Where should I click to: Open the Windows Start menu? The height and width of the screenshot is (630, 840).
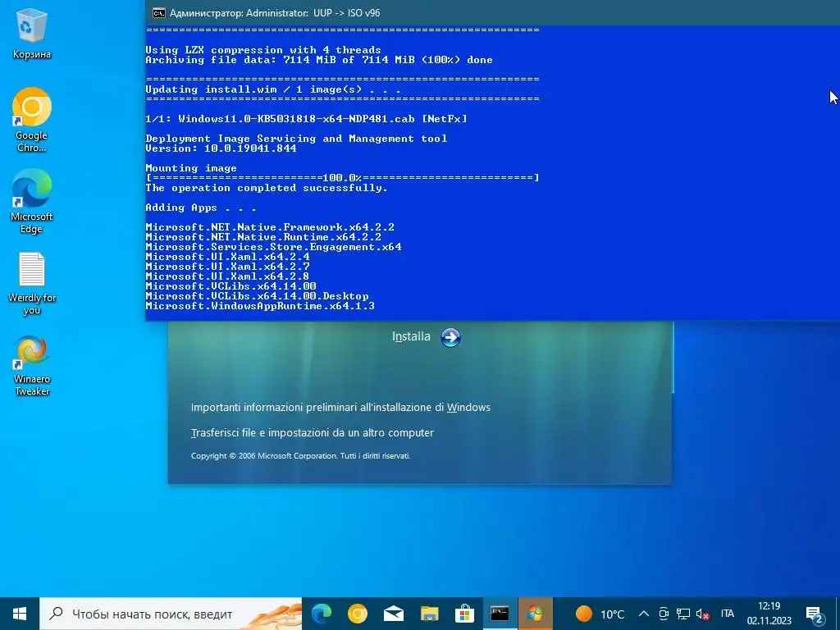click(20, 614)
